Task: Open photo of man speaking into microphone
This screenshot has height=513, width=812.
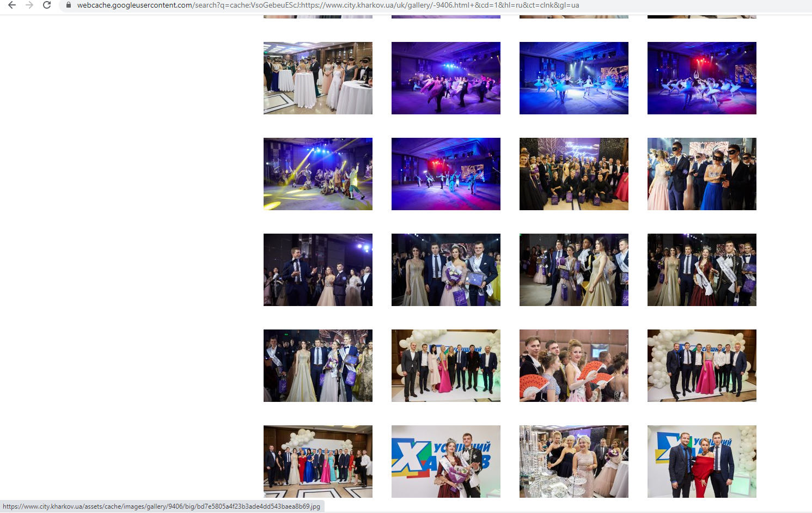Action: click(318, 270)
